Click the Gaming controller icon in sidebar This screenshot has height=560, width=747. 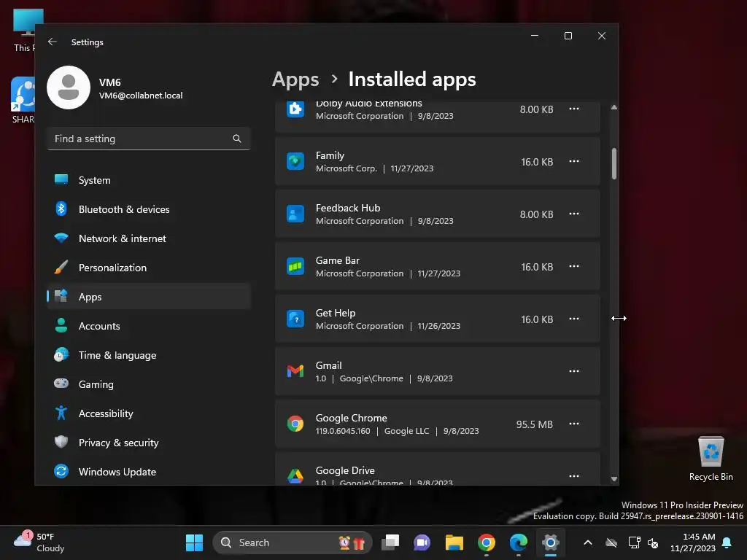tap(61, 384)
